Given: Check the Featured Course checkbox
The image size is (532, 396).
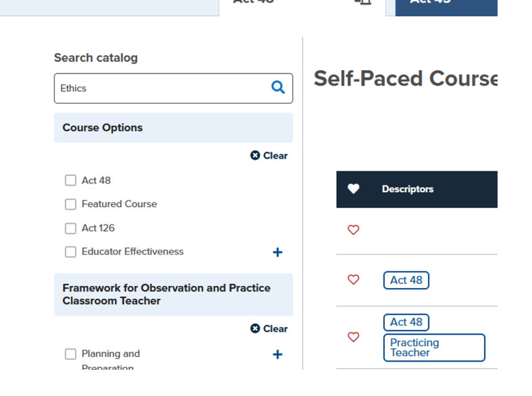Looking at the screenshot, I should 70,204.
